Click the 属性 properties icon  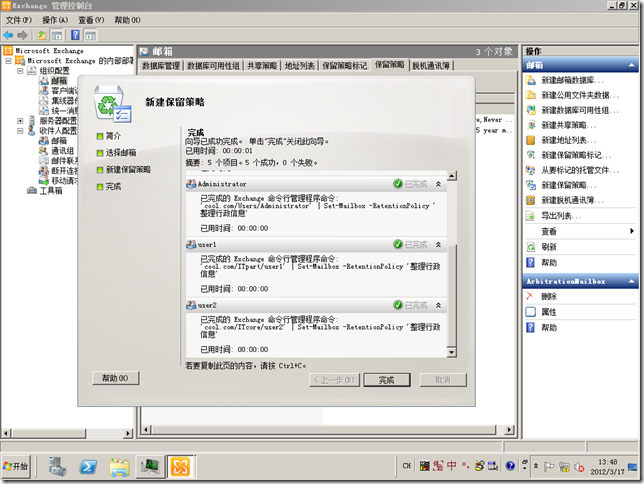click(x=532, y=312)
